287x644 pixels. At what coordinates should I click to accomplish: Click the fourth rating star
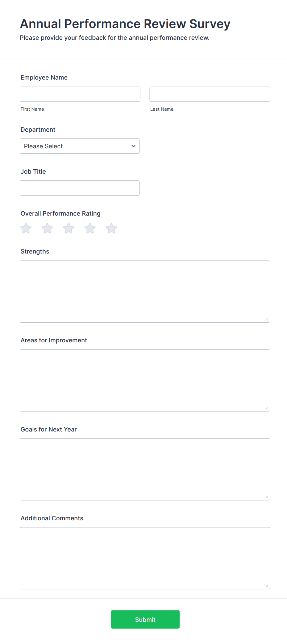click(x=90, y=228)
